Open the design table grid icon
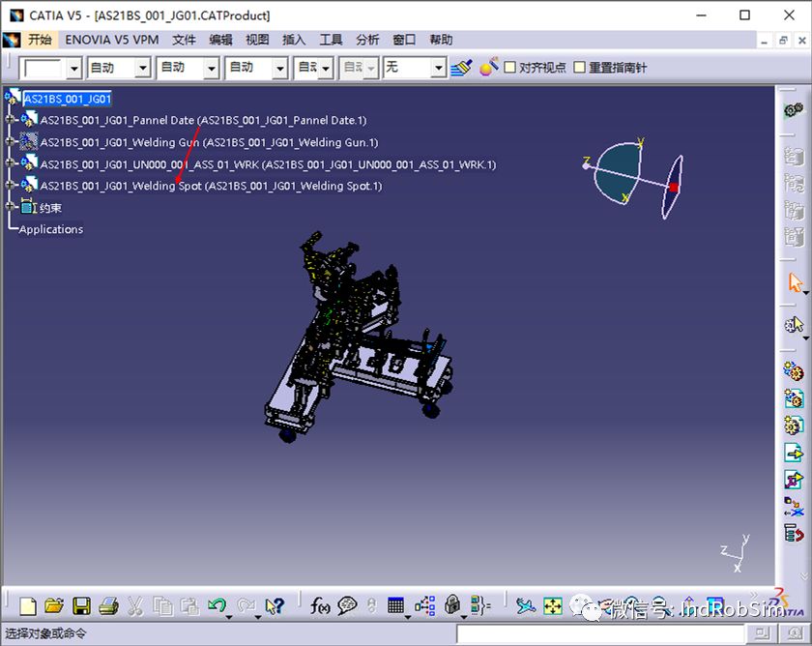Screen dimensions: 812x646 pos(395,605)
